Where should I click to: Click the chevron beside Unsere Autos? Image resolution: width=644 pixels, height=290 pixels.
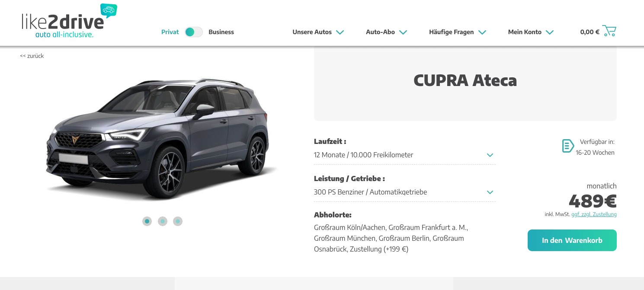(x=340, y=32)
